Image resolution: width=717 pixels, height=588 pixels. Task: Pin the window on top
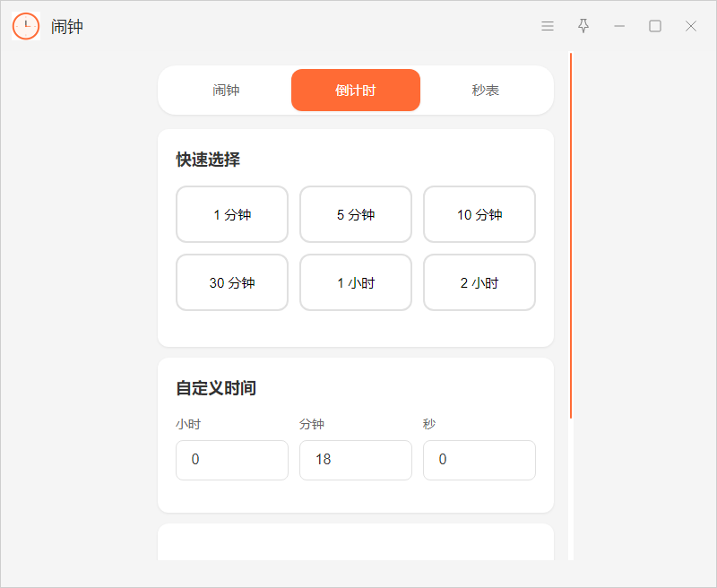[x=583, y=26]
